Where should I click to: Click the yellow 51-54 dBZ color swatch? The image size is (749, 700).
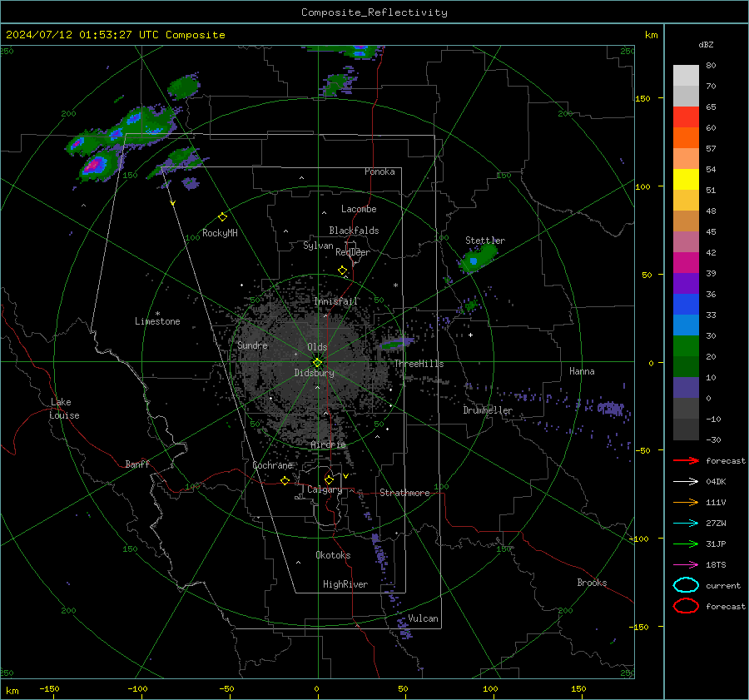click(x=686, y=180)
